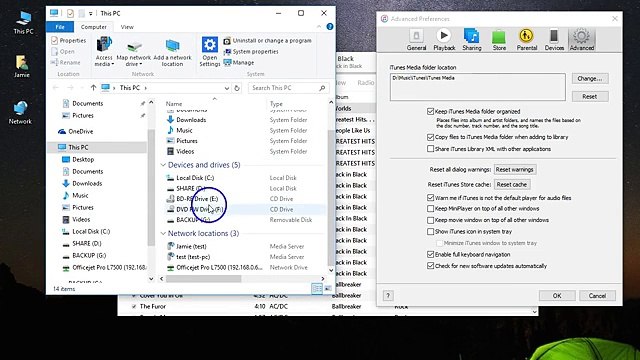Viewport: 640px width, 360px height.
Task: Switch to large icons view in Explorer
Action: pyautogui.click(x=327, y=289)
